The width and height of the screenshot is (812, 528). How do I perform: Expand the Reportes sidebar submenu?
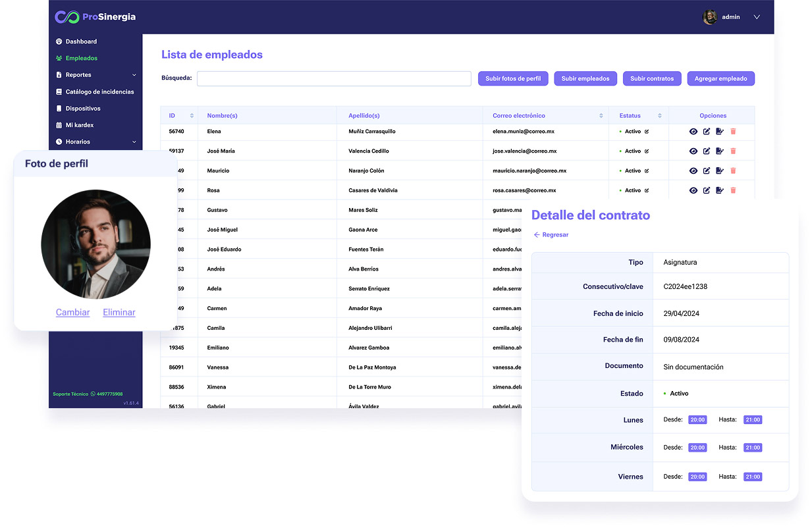[x=134, y=75]
